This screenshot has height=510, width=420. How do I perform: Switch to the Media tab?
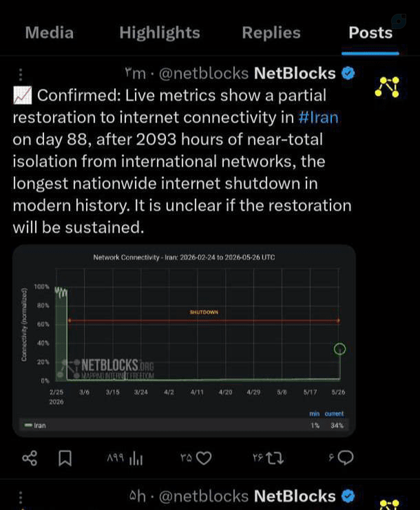(x=50, y=32)
